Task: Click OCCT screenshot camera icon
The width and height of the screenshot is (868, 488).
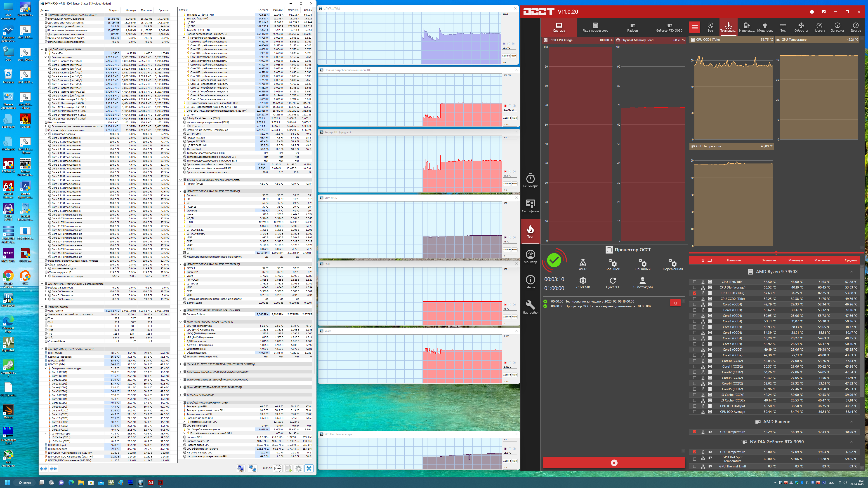Action: point(823,12)
